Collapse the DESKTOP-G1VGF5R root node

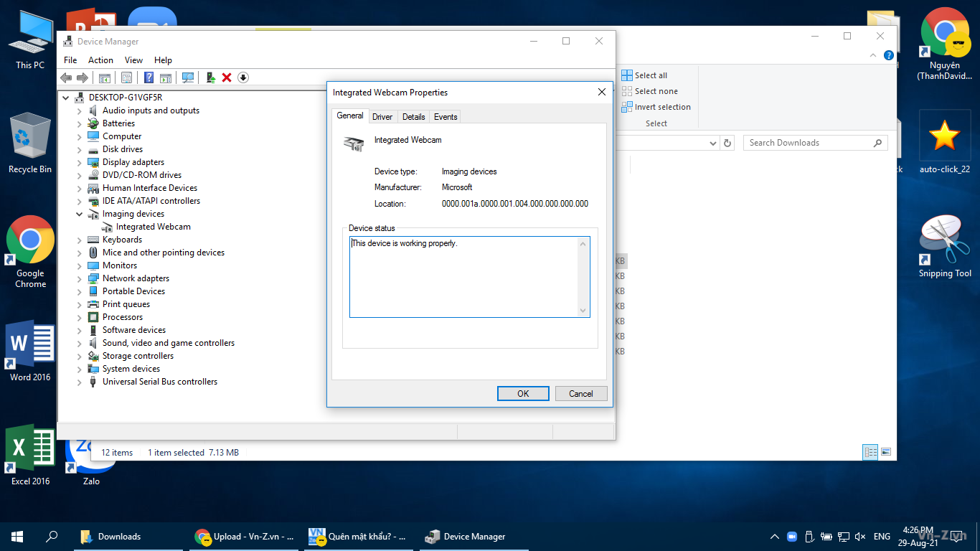[x=66, y=98]
